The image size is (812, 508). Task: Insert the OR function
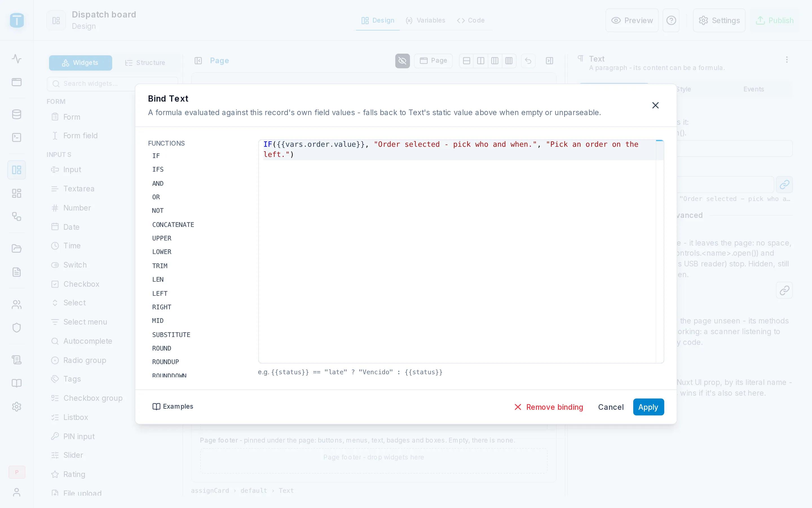[156, 197]
